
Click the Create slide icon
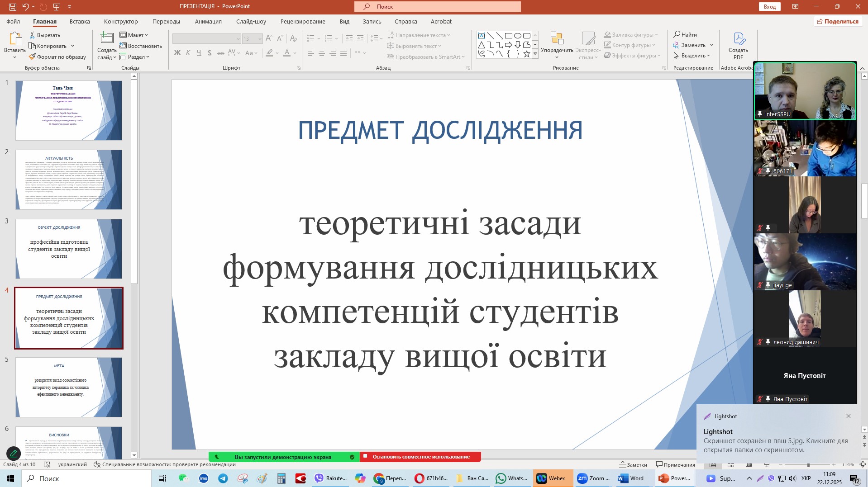pyautogui.click(x=107, y=39)
